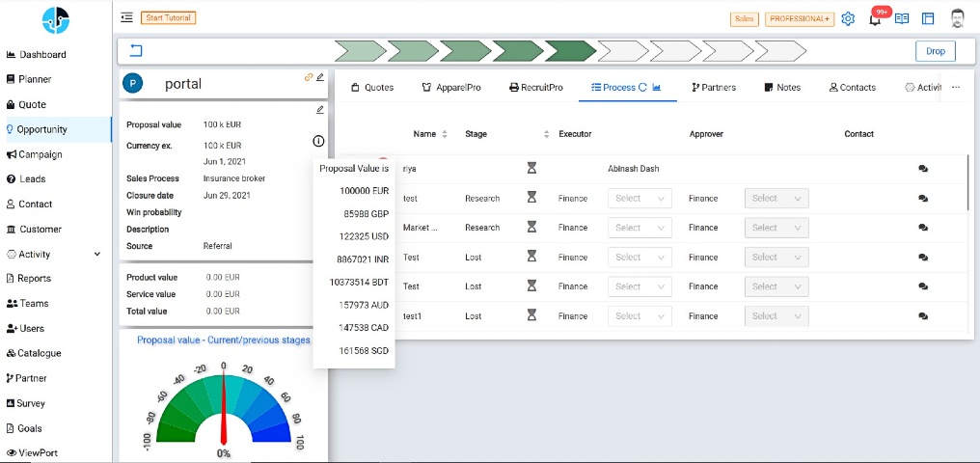This screenshot has width=980, height=463.
Task: Open Catalogue from the sidebar
Action: coord(34,353)
